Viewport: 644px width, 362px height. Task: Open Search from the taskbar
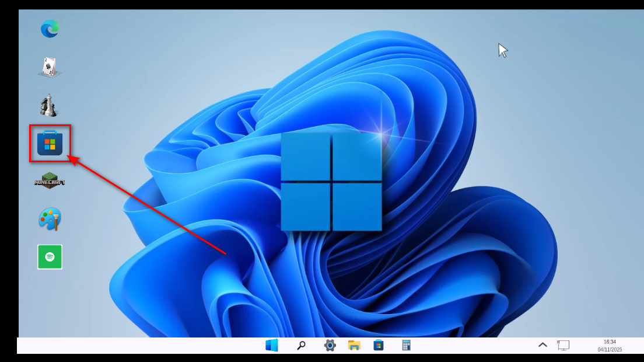pyautogui.click(x=301, y=345)
